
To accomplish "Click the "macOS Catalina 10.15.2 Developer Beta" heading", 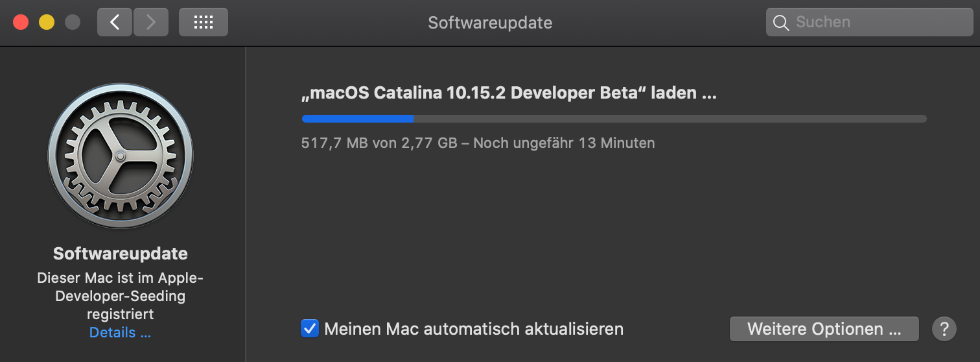I will 509,93.
